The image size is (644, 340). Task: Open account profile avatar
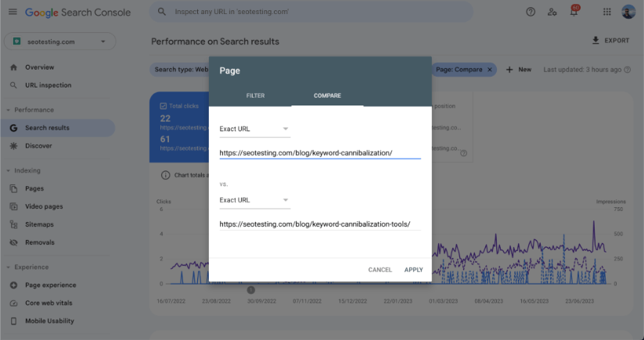[x=628, y=12]
